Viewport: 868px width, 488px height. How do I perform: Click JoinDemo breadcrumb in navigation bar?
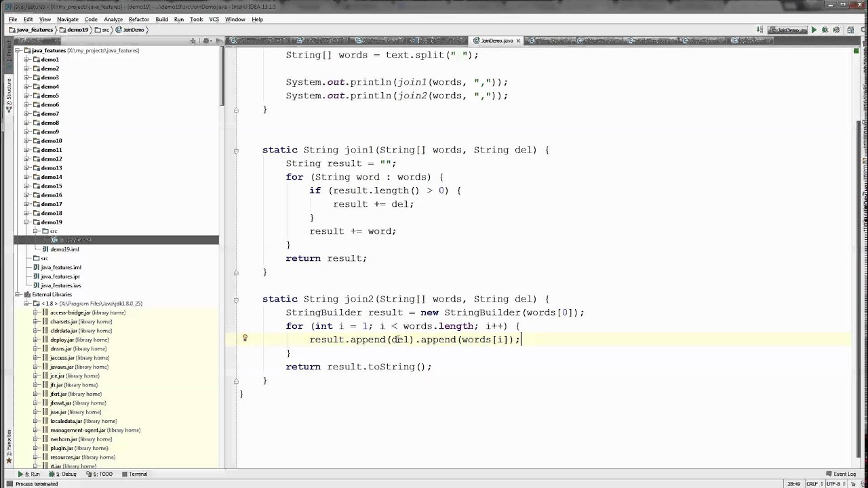130,30
